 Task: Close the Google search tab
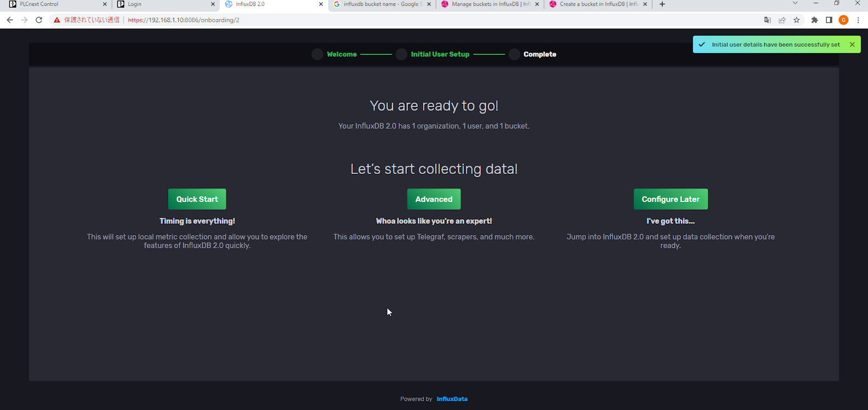pos(429,4)
